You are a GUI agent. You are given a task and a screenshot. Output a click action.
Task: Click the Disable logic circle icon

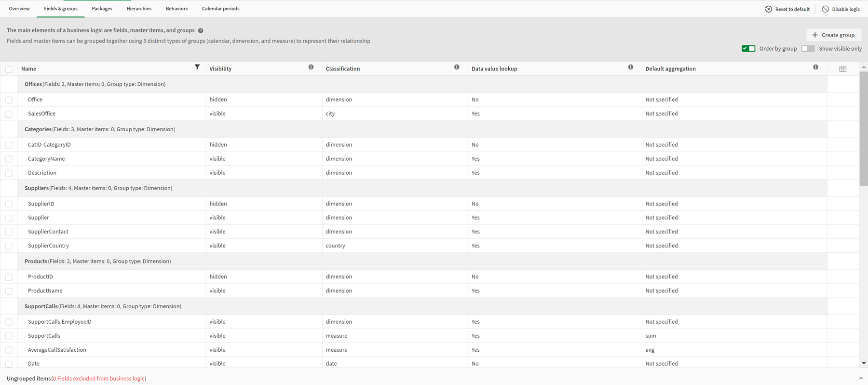[826, 9]
